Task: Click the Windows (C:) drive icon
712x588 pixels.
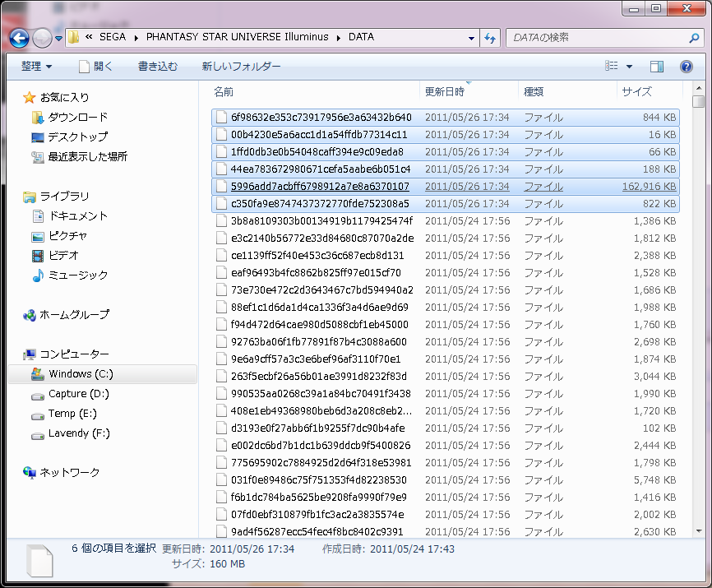Action: click(38, 374)
